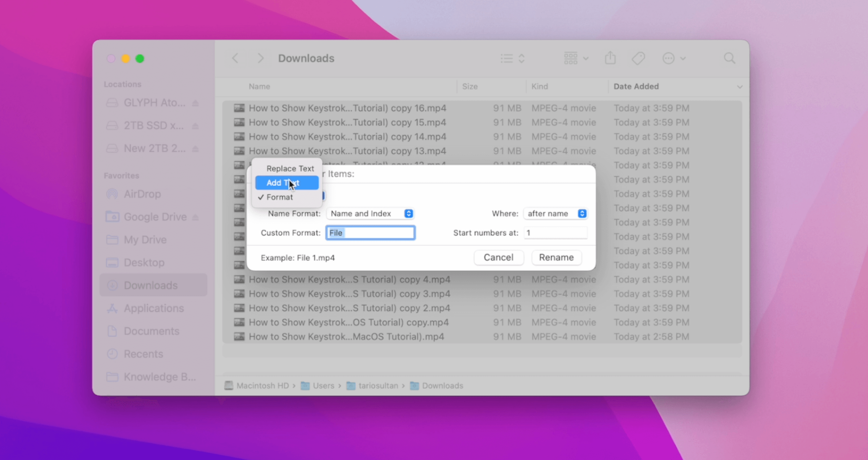Image resolution: width=868 pixels, height=460 pixels.
Task: Open the Share icon in the toolbar
Action: 611,58
